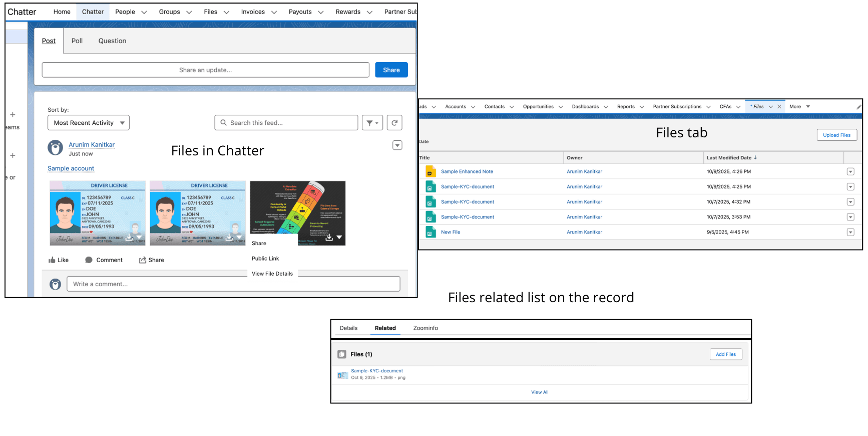Expand the More navigation menu
This screenshot has height=436, width=868.
click(x=799, y=107)
